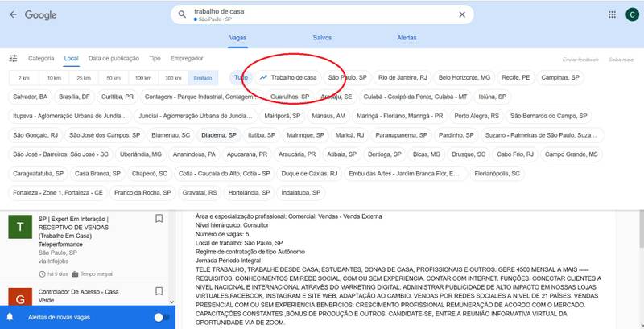This screenshot has width=644, height=329.
Task: Filter by Porto Alegre, RS
Action: click(x=477, y=116)
